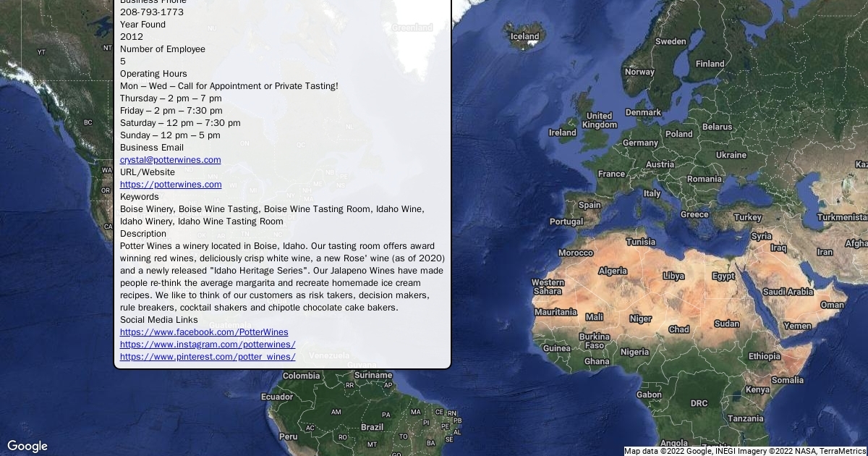Click the phone number 208-793-1773
The width and height of the screenshot is (868, 456).
[152, 12]
